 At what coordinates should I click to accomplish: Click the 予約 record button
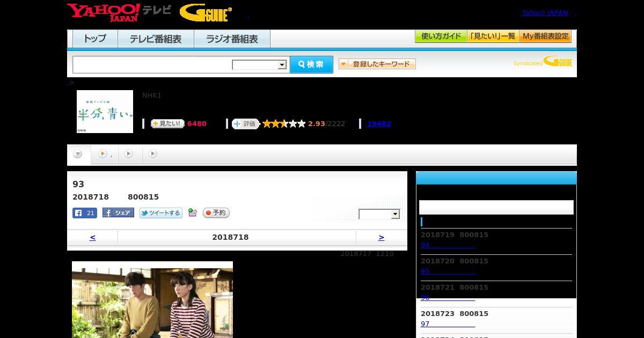216,213
